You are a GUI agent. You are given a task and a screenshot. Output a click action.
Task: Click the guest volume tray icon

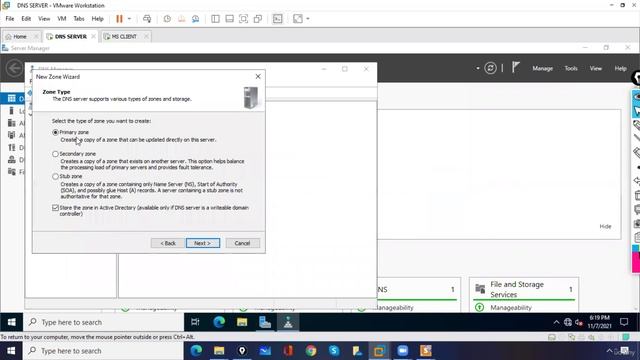coord(579,322)
